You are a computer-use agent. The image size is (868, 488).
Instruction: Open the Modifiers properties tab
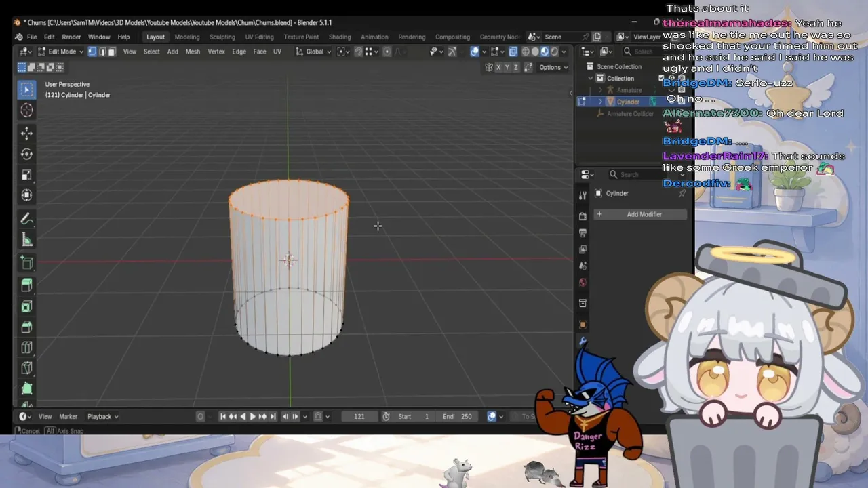point(583,341)
